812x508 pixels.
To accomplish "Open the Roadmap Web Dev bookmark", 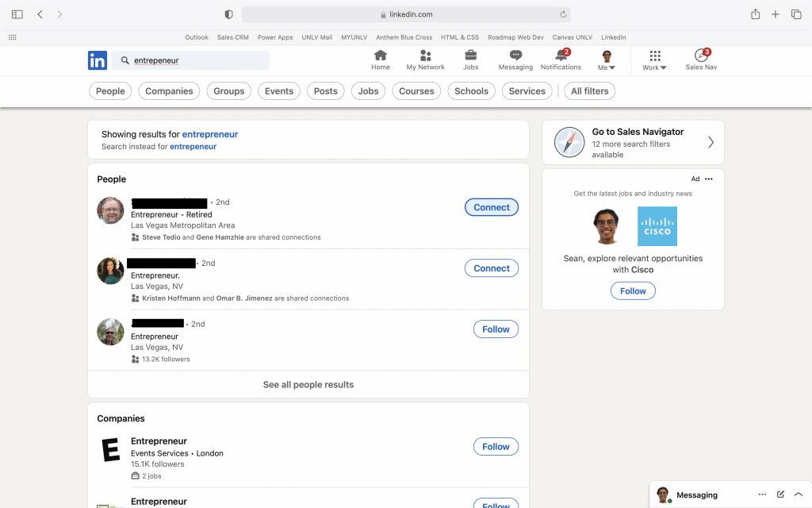I will [515, 37].
